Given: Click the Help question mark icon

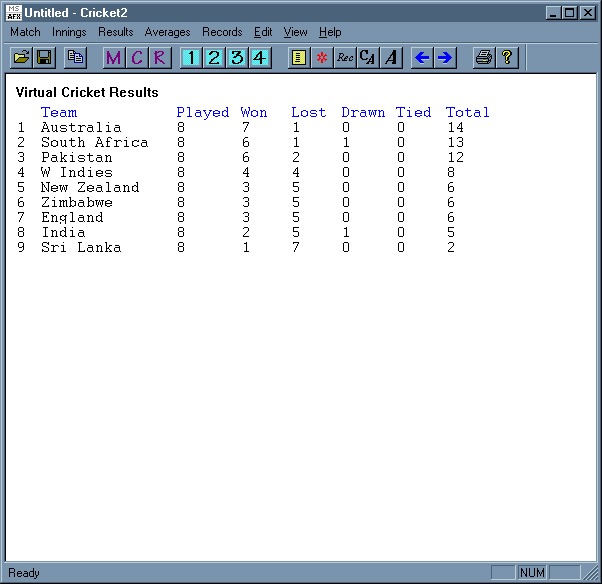Looking at the screenshot, I should click(x=507, y=58).
